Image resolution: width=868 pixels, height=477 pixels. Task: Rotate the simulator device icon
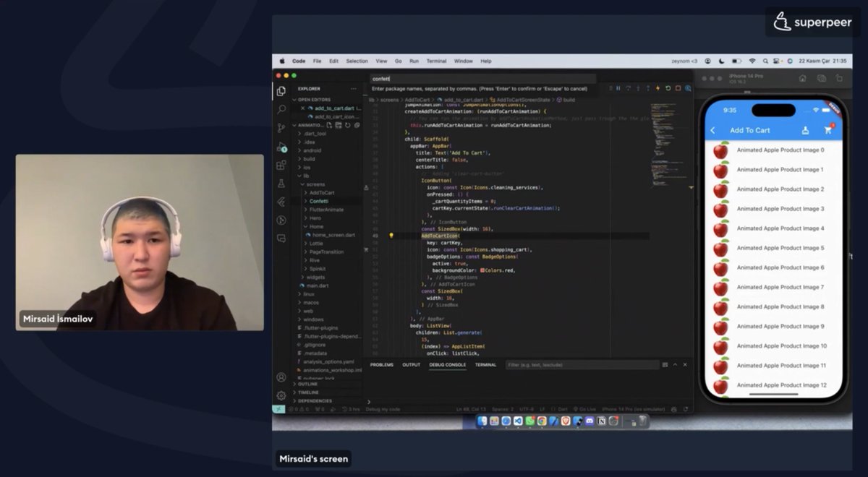839,78
